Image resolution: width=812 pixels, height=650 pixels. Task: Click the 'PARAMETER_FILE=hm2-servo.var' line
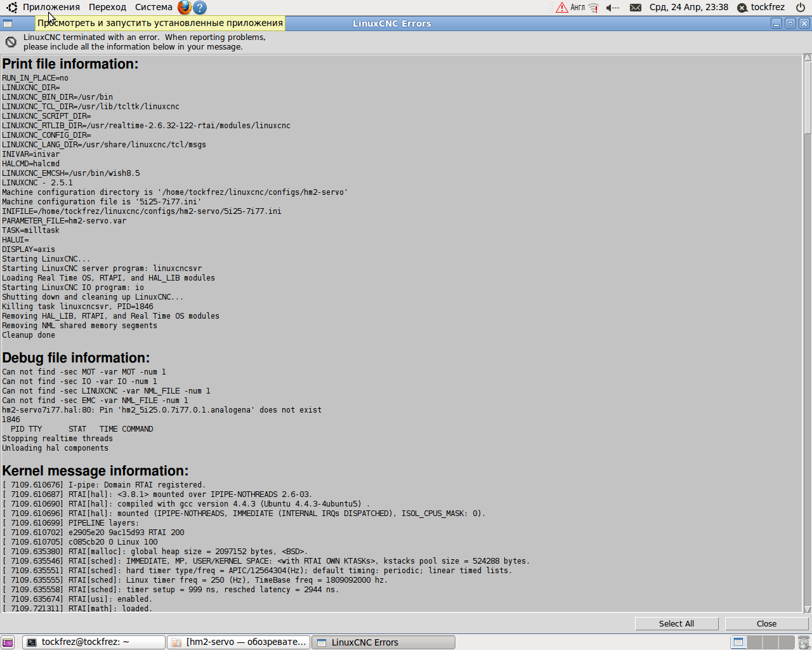64,221
